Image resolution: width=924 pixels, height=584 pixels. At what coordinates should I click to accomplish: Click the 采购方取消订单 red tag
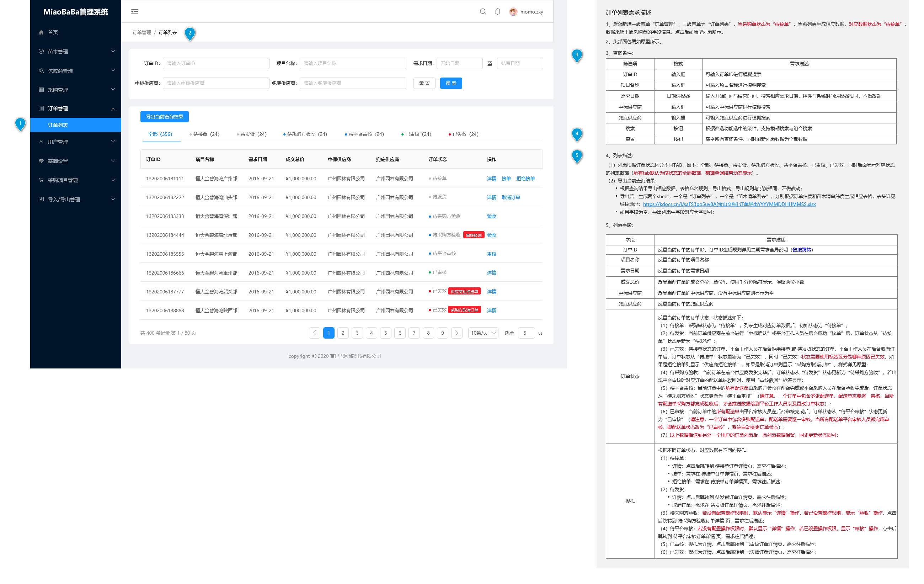pos(464,310)
